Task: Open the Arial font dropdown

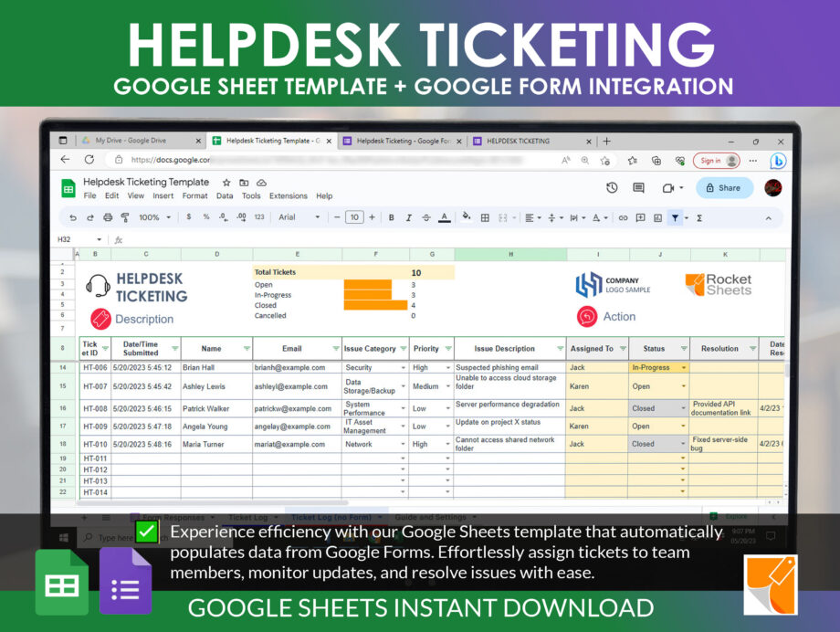Action: tap(299, 217)
